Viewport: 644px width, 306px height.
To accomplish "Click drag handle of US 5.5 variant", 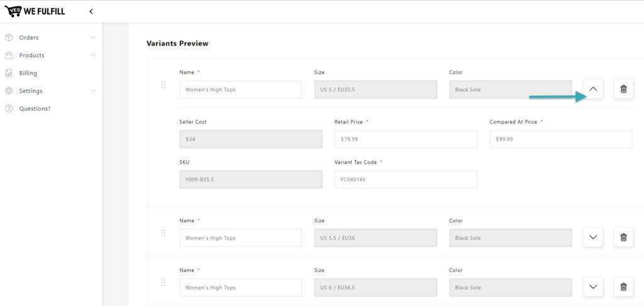I will pyautogui.click(x=163, y=233).
